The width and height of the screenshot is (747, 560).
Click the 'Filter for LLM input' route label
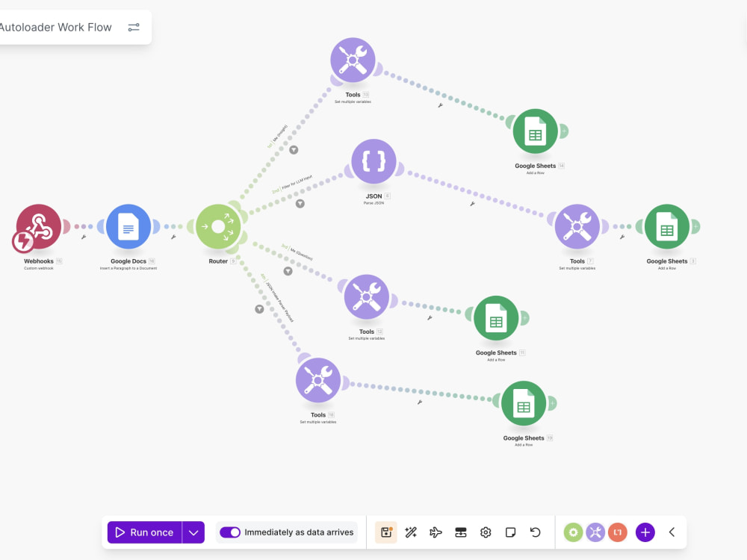point(297,182)
